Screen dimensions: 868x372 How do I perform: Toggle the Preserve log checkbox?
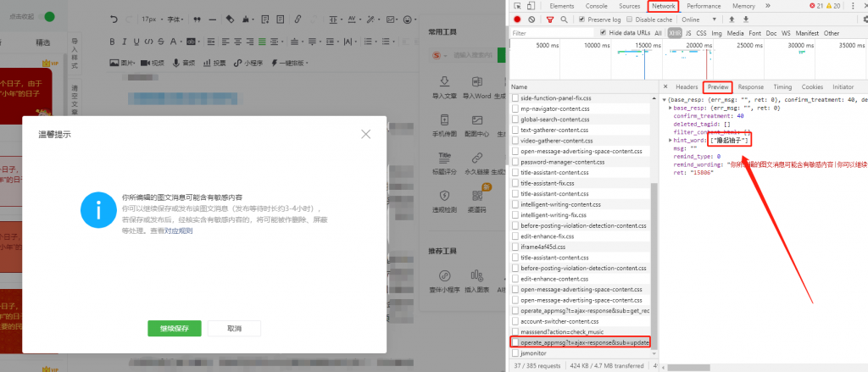coord(581,19)
